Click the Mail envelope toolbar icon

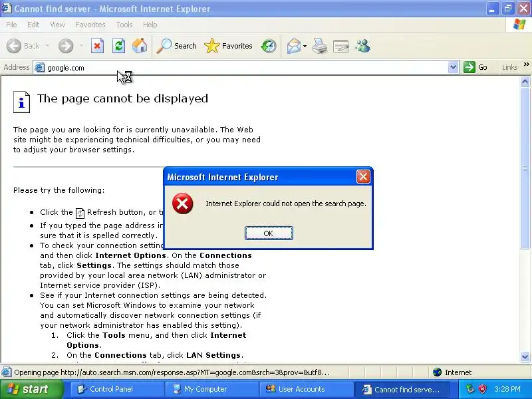coord(293,46)
